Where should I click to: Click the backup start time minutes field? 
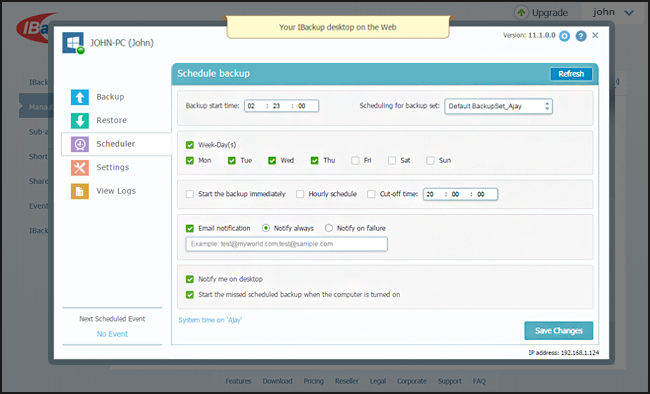click(x=276, y=106)
